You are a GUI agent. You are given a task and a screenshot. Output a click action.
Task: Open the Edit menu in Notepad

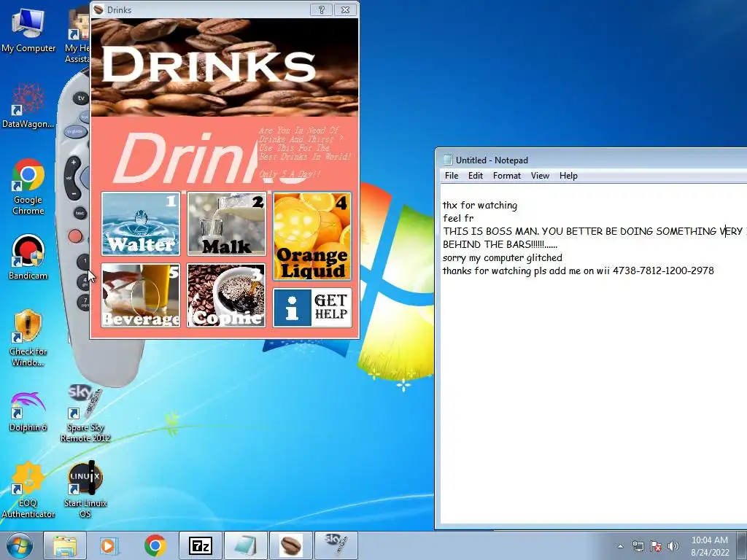[476, 176]
